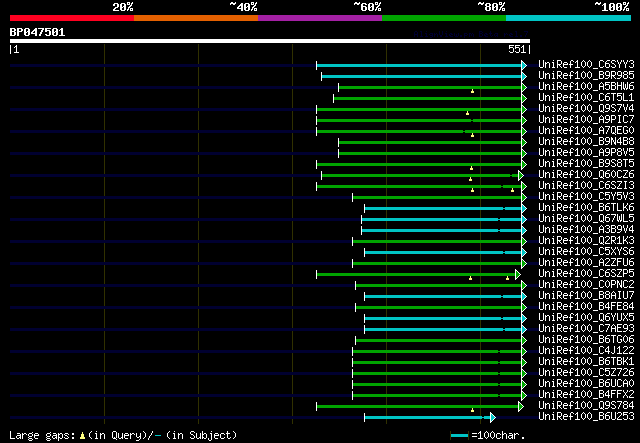Click the arrowhead ending the UniRef100_B6U253 alignment

pos(493,417)
